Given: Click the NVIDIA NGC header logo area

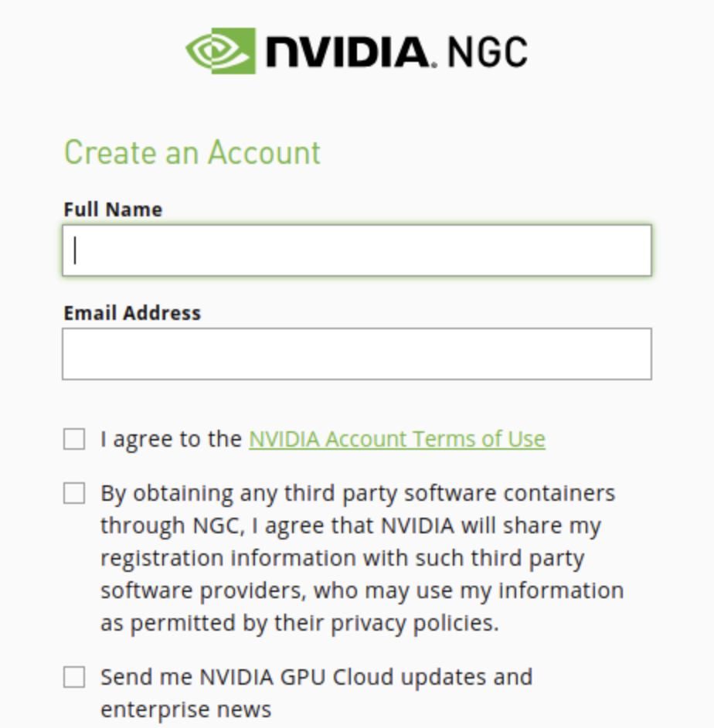Looking at the screenshot, I should pos(355,50).
